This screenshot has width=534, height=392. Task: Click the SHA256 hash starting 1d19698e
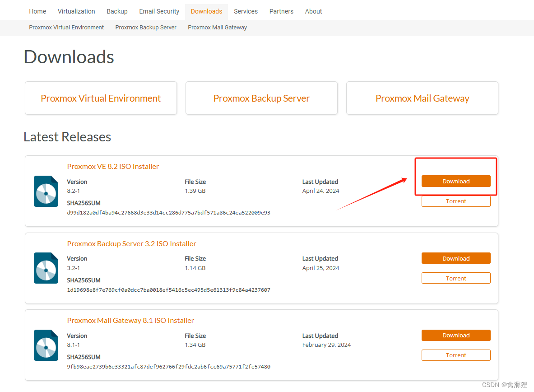tap(168, 290)
